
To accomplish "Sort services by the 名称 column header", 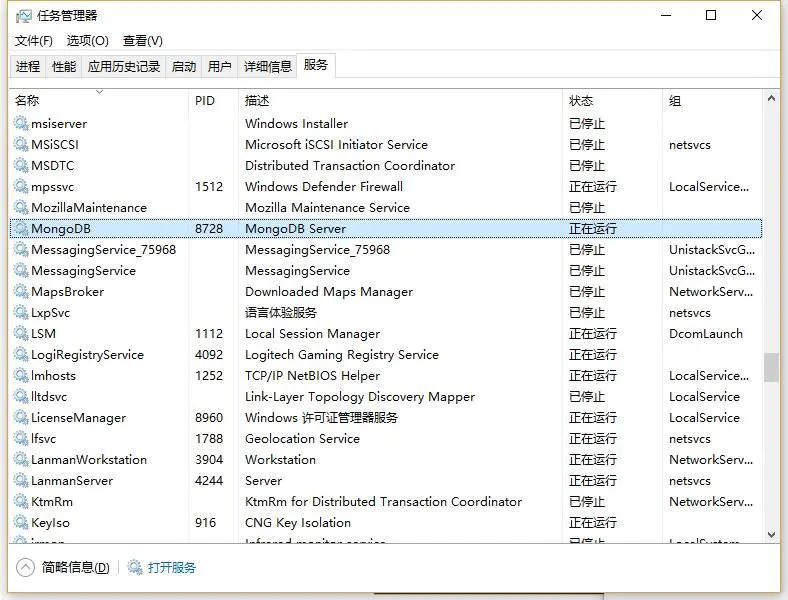I will coord(98,101).
